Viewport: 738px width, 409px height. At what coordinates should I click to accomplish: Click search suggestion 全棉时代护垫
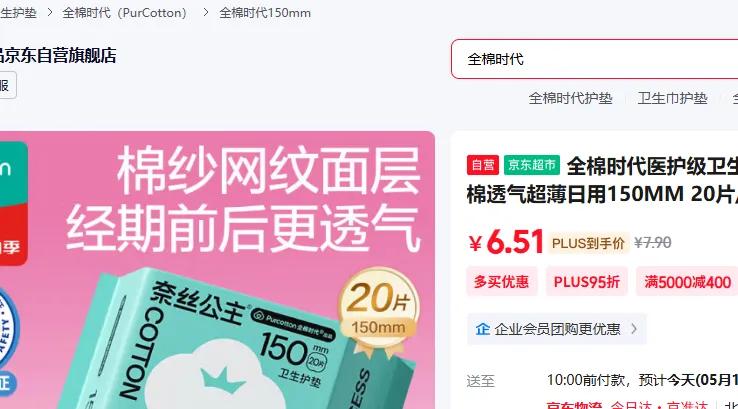coord(570,98)
